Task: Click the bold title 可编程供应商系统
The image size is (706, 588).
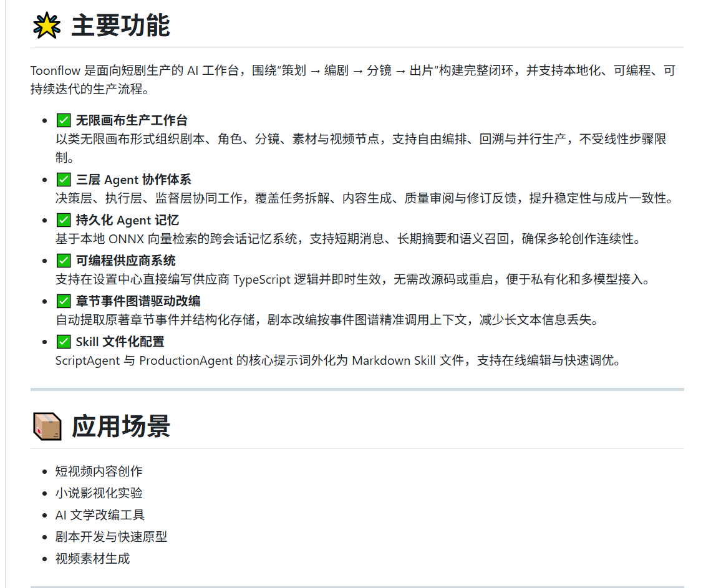Action: click(125, 261)
